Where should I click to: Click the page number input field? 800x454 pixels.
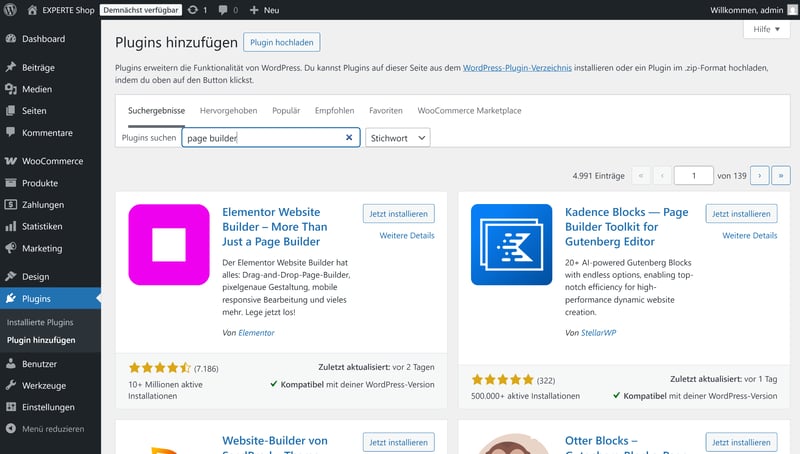(x=693, y=175)
